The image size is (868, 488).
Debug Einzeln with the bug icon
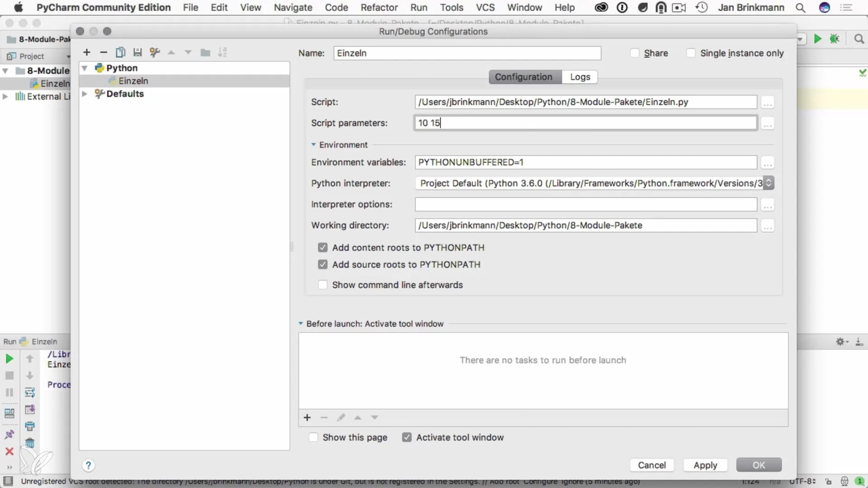(835, 39)
